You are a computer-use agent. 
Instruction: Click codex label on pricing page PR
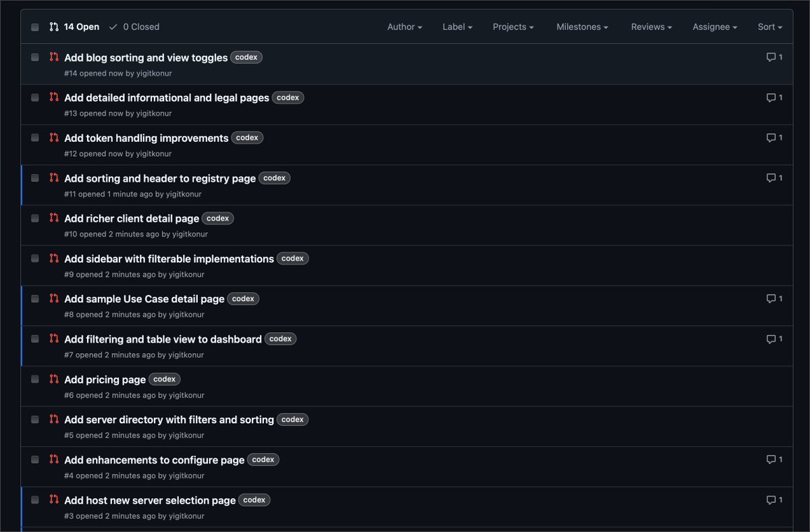(x=165, y=379)
